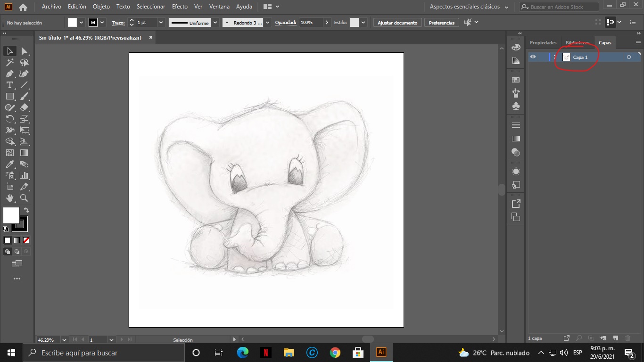Open the Efecto menu
The image size is (644, 362).
point(180,7)
